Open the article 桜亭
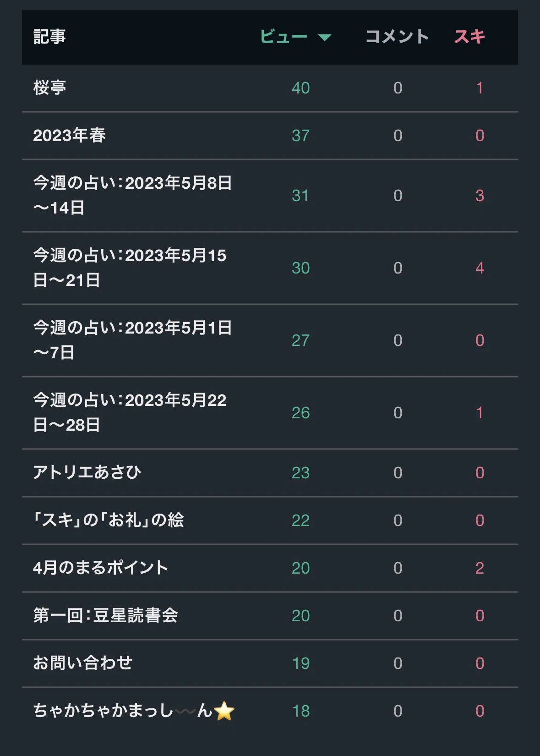Image resolution: width=540 pixels, height=756 pixels. (49, 88)
